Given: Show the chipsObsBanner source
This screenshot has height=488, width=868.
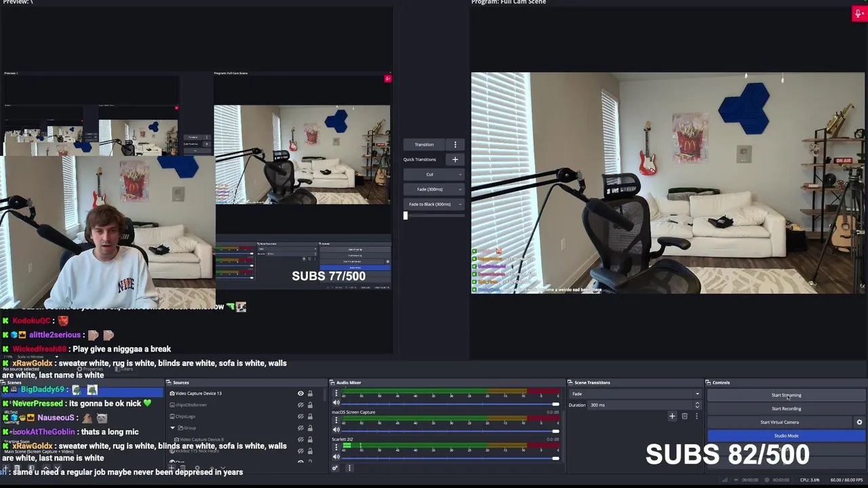Looking at the screenshot, I should click(x=300, y=405).
